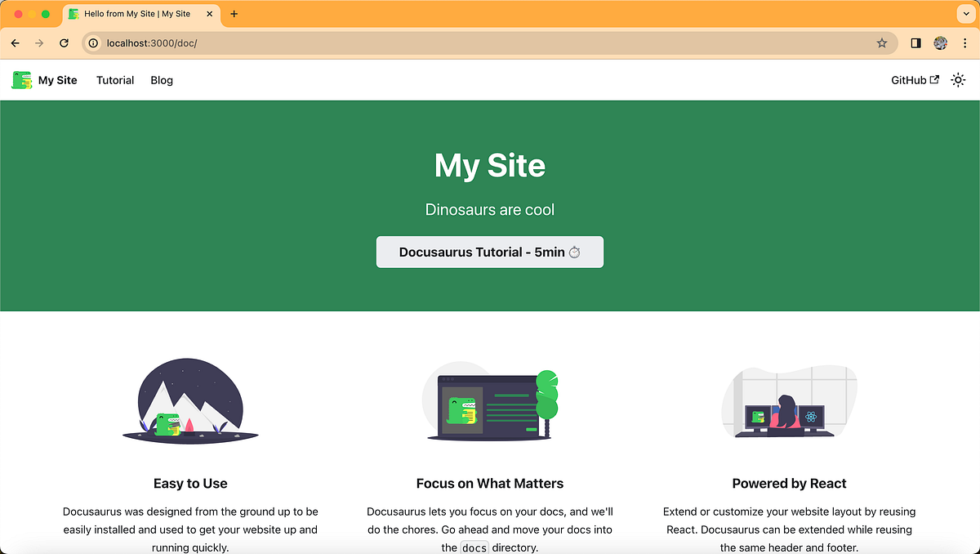Viewport: 980px width, 554px height.
Task: Click the external-link icon next to GitHub
Action: [x=933, y=79]
